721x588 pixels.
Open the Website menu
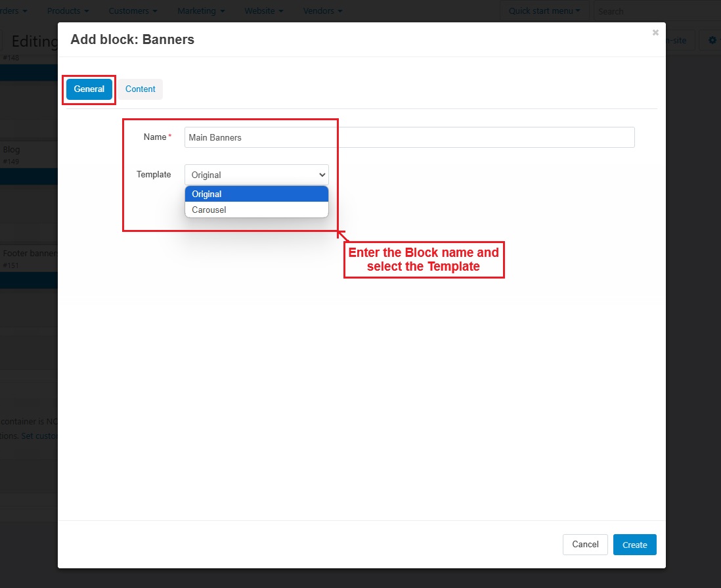pyautogui.click(x=264, y=11)
